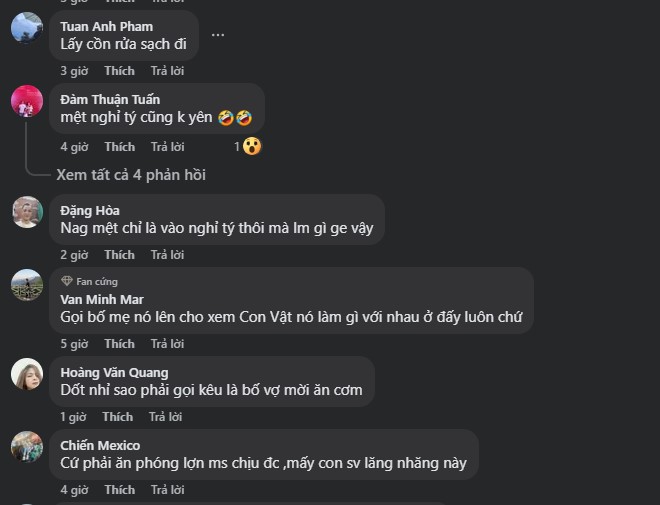Click Trả lời below Chiến Mexico's comment
Viewport: 660px width, 505px height.
pos(168,490)
